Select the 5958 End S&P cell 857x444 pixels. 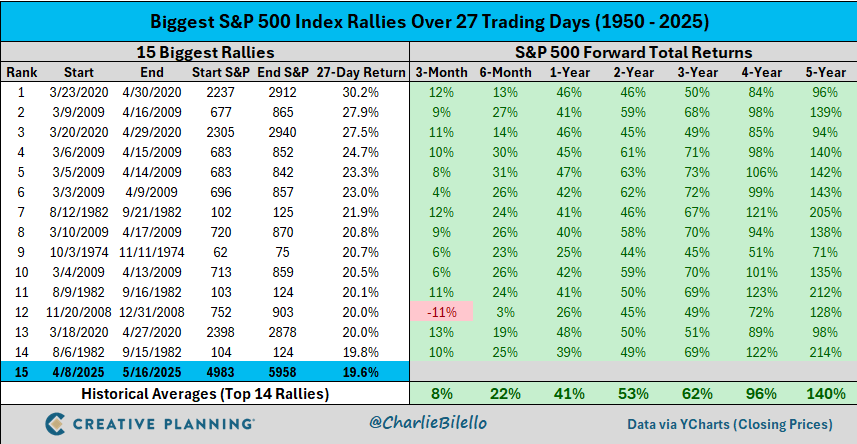coord(304,372)
